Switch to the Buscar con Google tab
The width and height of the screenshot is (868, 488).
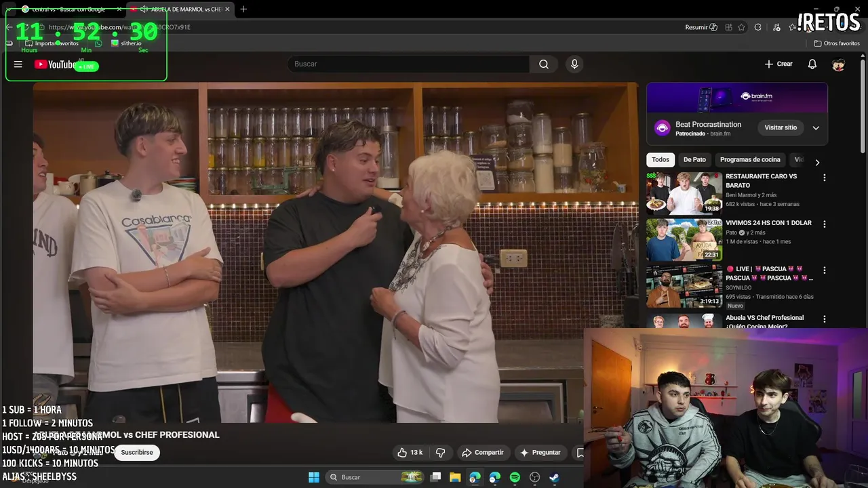[x=68, y=9]
